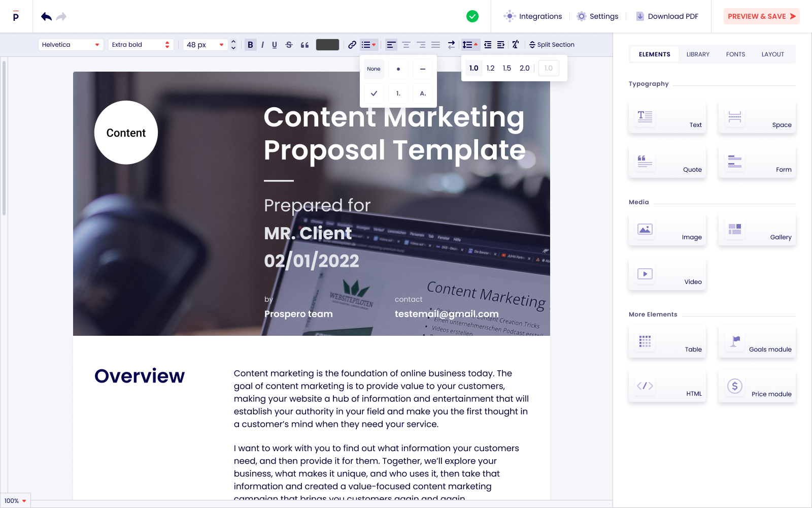Toggle italic formatting
Viewport: 812px width, 508px height.
[x=262, y=45]
